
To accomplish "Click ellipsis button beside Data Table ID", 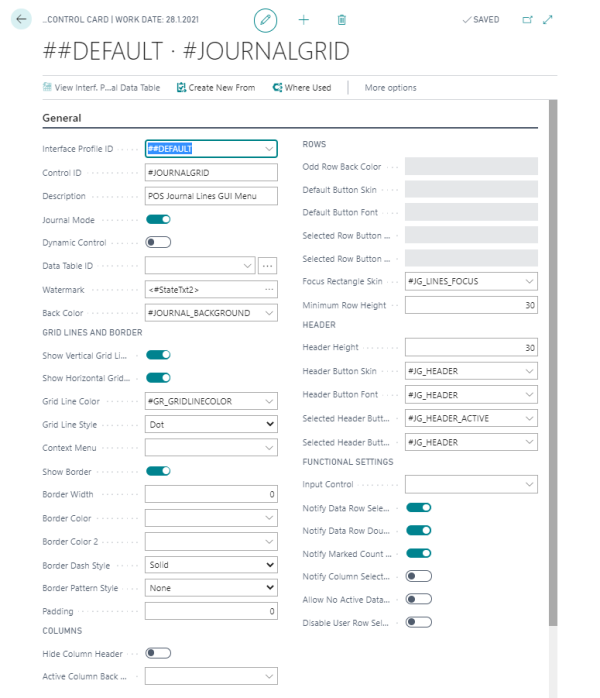I will pos(267,266).
